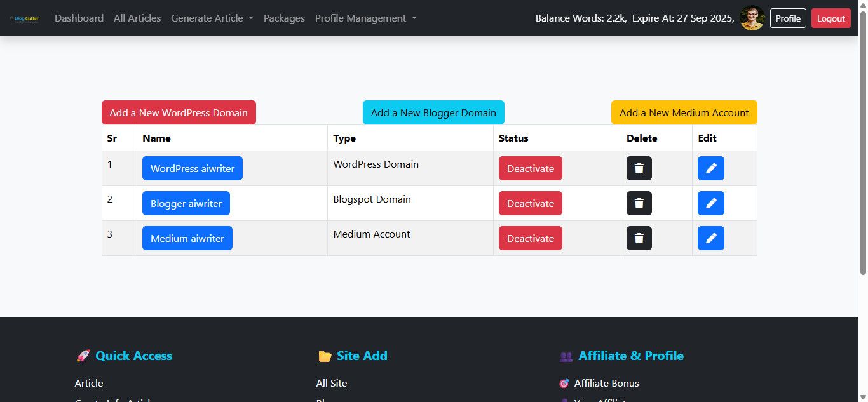Go to the Dashboard page
Image resolution: width=868 pixels, height=402 pixels.
pos(79,18)
